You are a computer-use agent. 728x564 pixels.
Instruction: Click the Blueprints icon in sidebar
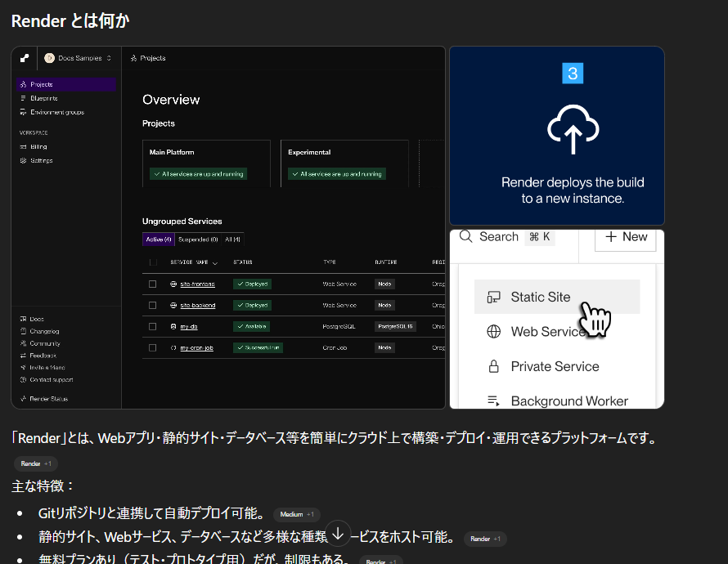click(x=23, y=98)
